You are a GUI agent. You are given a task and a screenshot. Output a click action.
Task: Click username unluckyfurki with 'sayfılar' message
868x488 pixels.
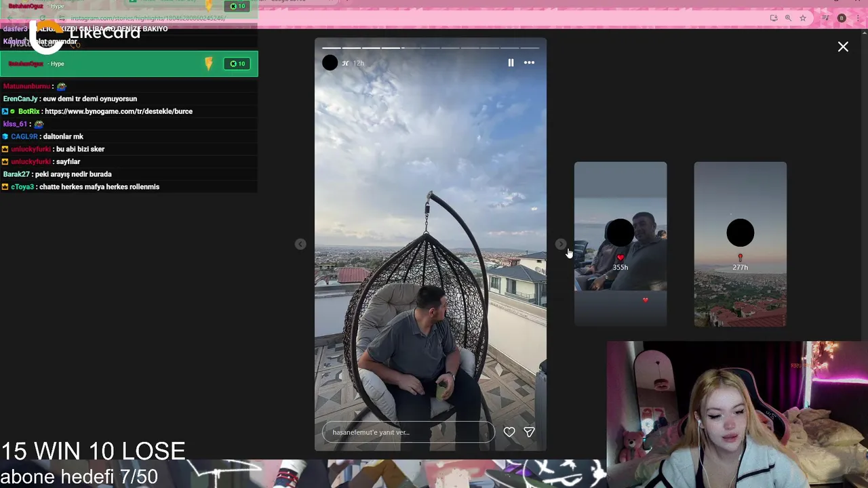point(31,162)
